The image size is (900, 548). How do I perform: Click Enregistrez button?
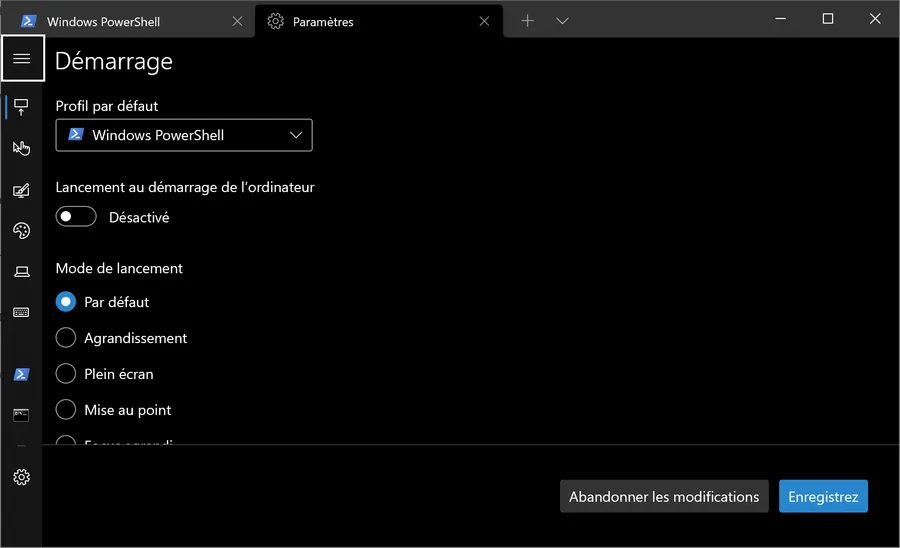(x=823, y=496)
